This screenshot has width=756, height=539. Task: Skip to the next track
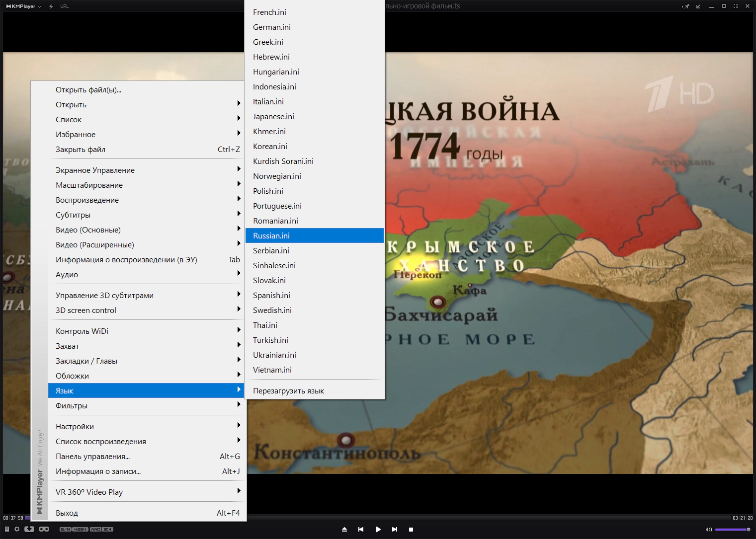pyautogui.click(x=395, y=530)
